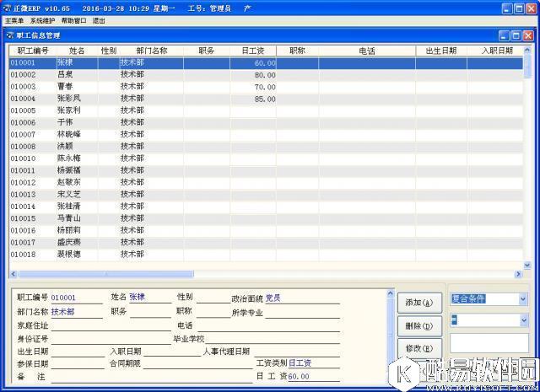Minimize the 职工信息管理 inner window
Screen dimensions: 540x392
[504, 35]
